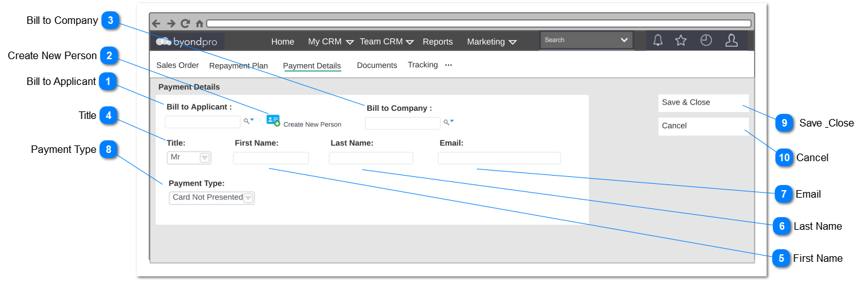Expand the My CRM menu arrow
The image size is (868, 282).
(x=350, y=42)
